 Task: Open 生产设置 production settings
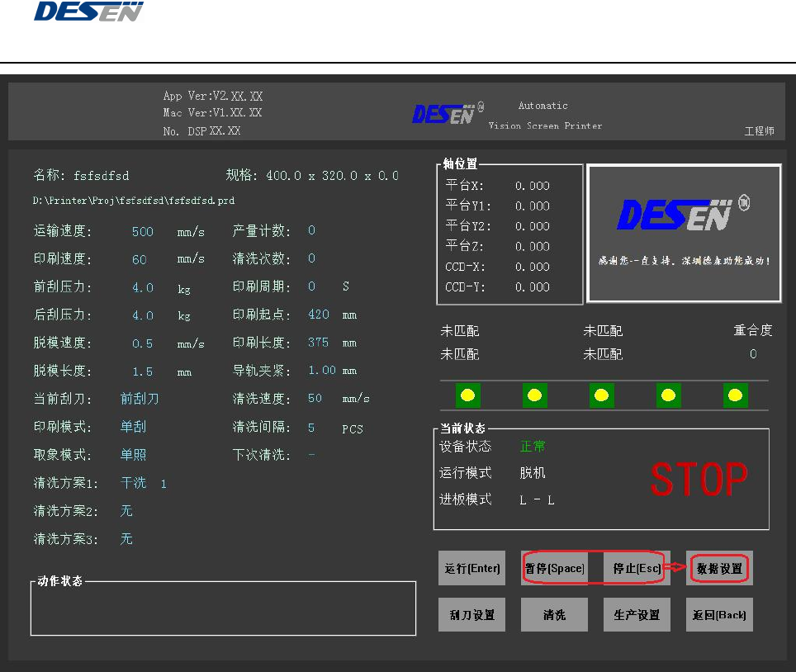tap(636, 615)
